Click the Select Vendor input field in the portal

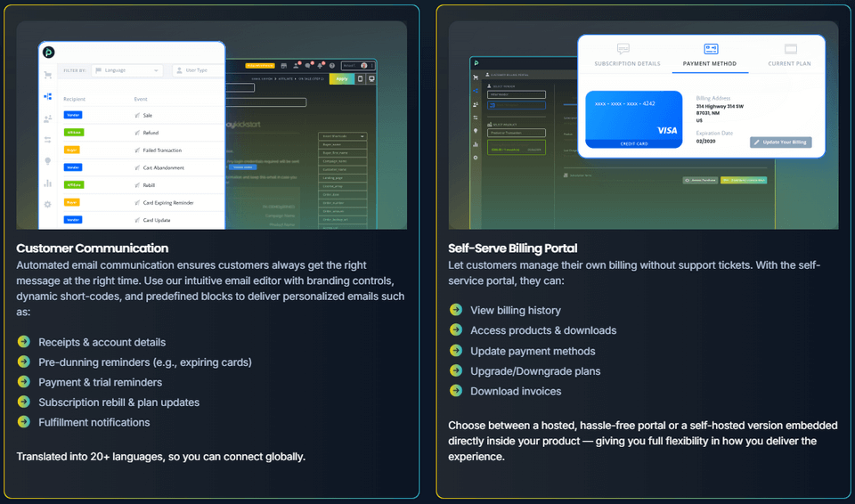pyautogui.click(x=517, y=94)
